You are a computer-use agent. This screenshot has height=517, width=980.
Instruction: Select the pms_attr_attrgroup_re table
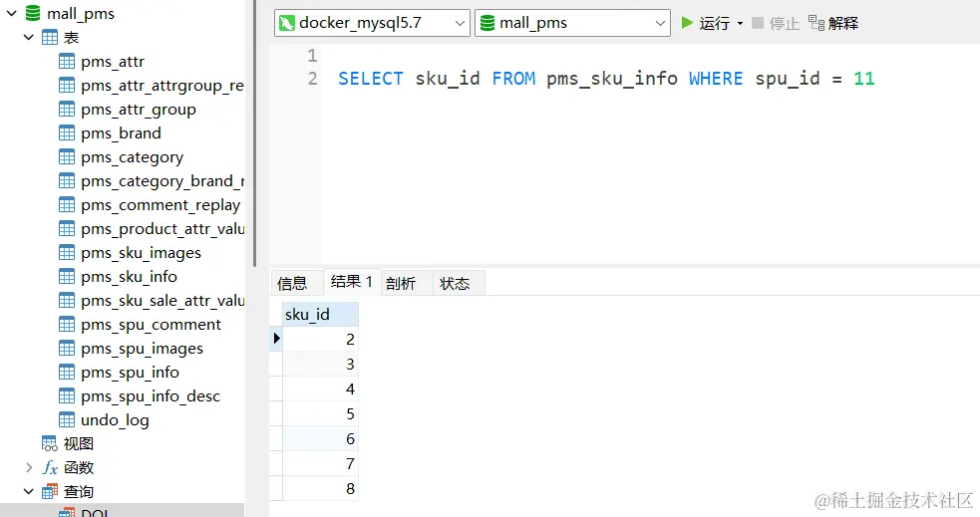[x=162, y=86]
